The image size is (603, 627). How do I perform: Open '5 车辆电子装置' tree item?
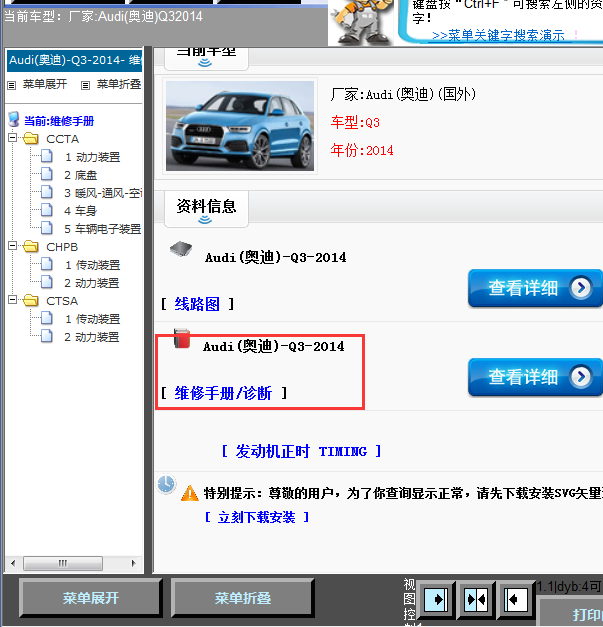(103, 229)
